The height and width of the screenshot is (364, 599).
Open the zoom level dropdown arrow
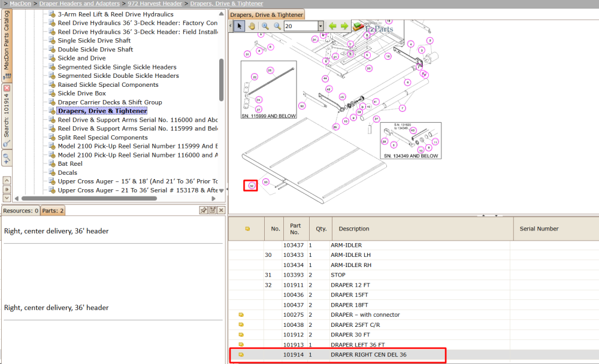click(320, 26)
